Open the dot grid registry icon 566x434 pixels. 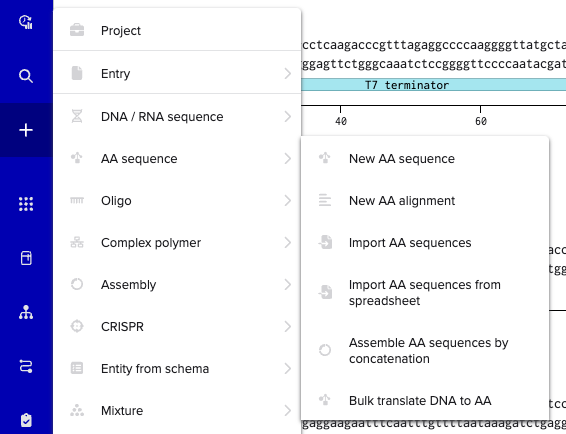click(26, 204)
